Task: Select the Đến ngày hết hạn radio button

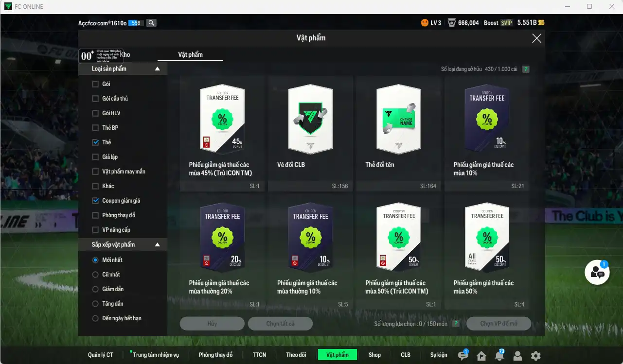Action: (95, 318)
